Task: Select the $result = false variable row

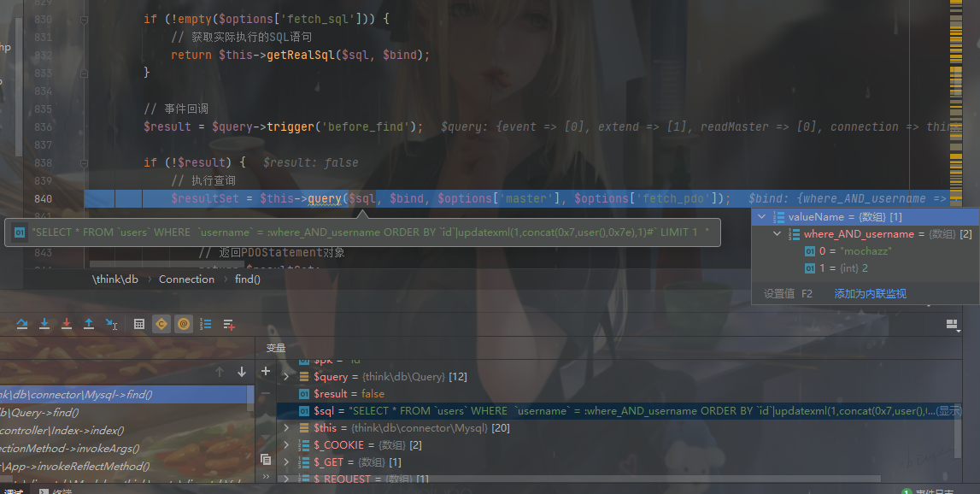Action: 616,394
